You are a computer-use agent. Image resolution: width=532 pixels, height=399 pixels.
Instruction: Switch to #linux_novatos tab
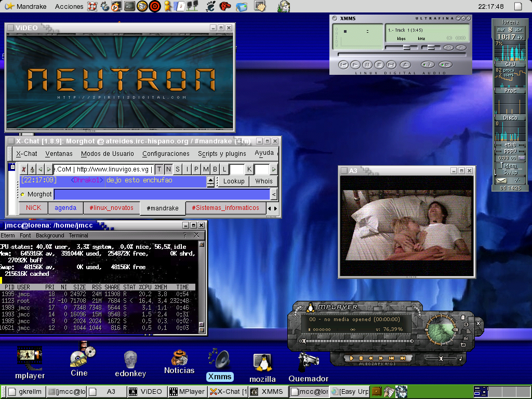112,208
